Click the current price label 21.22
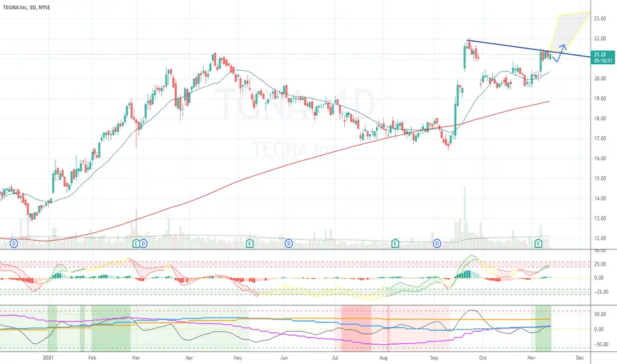The width and height of the screenshot is (617, 364). coord(600,55)
